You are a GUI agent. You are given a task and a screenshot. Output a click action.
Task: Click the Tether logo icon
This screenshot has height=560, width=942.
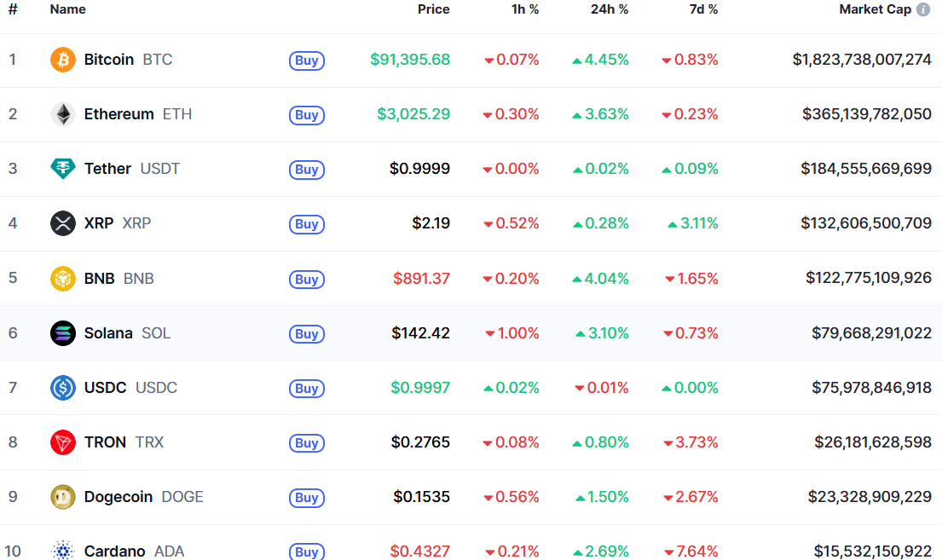pos(63,169)
